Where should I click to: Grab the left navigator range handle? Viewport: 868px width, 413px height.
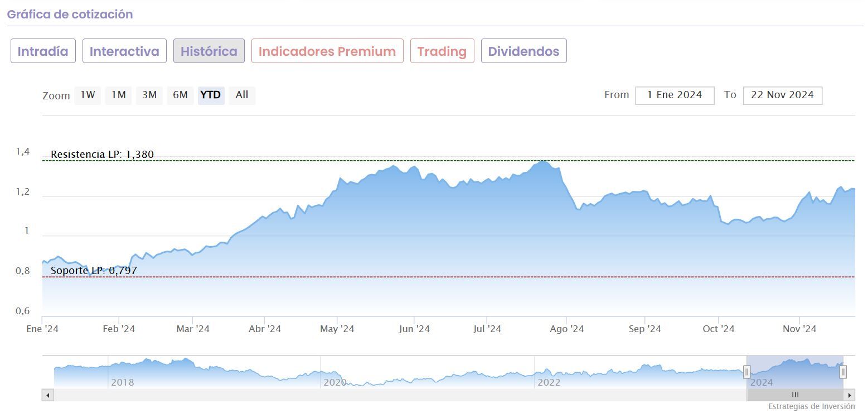747,372
